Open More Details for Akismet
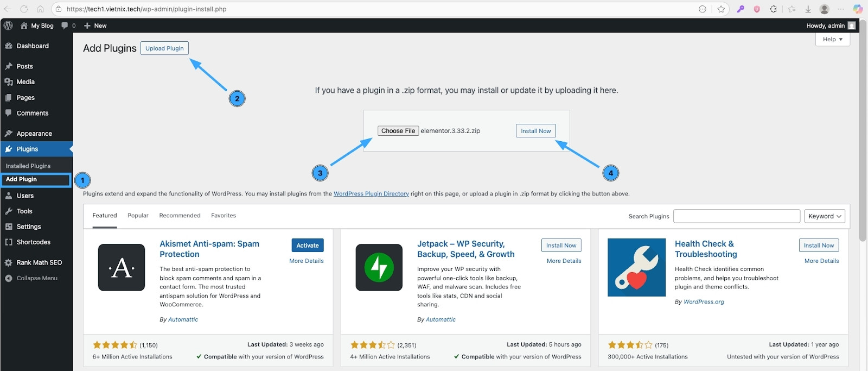The width and height of the screenshot is (868, 371). 307,261
